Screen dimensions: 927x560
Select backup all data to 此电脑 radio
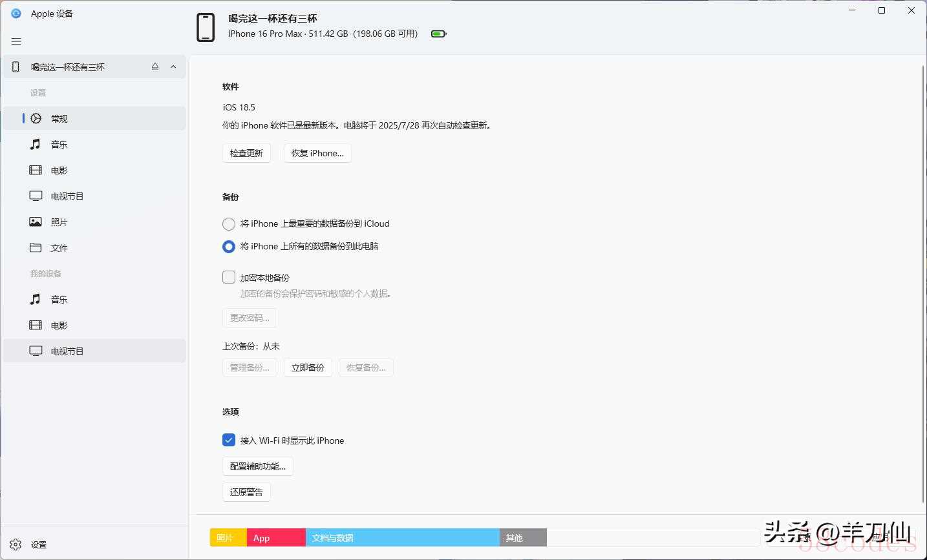pyautogui.click(x=228, y=247)
